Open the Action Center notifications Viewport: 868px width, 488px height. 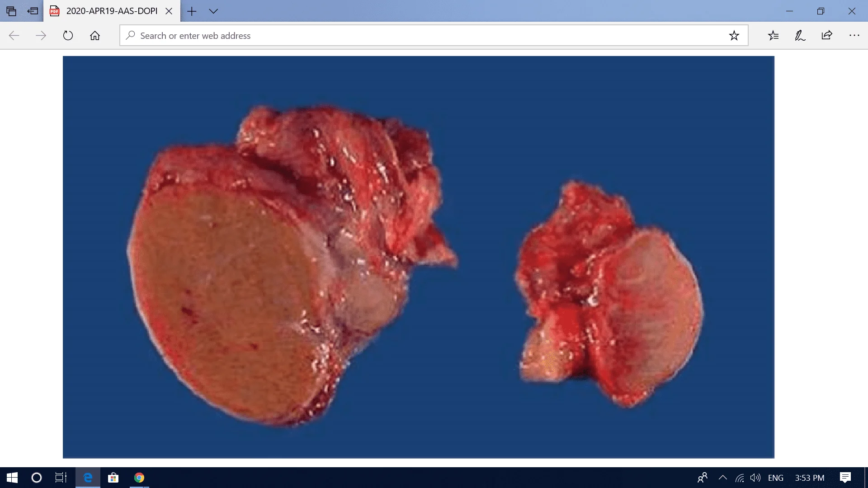[x=845, y=478]
